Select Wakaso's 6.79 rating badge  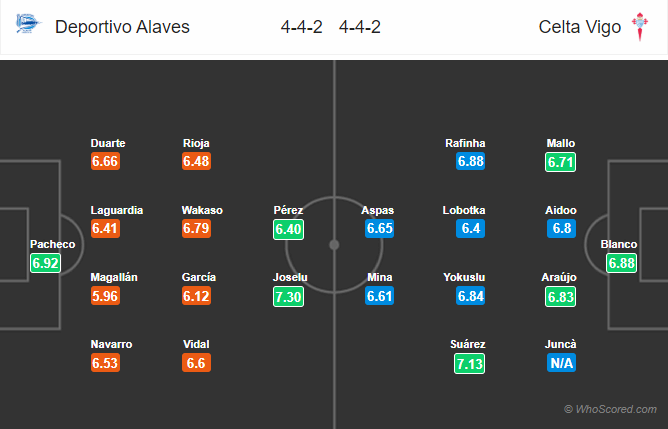pyautogui.click(x=196, y=228)
